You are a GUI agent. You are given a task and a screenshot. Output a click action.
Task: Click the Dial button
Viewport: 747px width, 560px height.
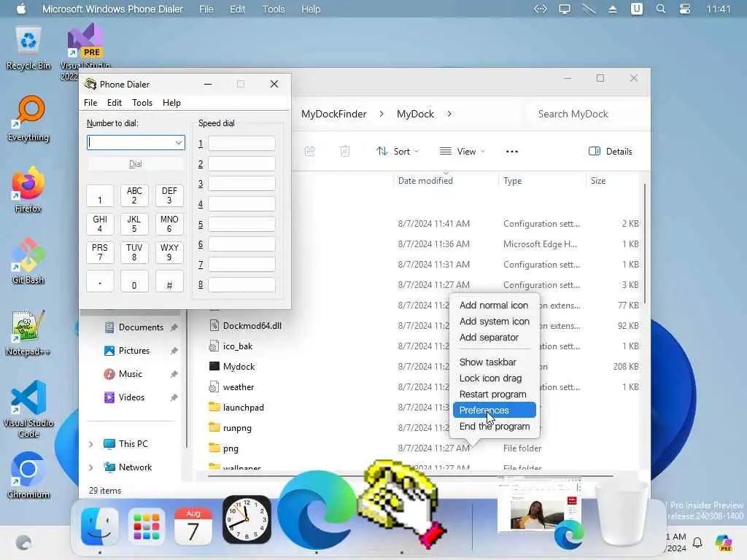tap(136, 164)
